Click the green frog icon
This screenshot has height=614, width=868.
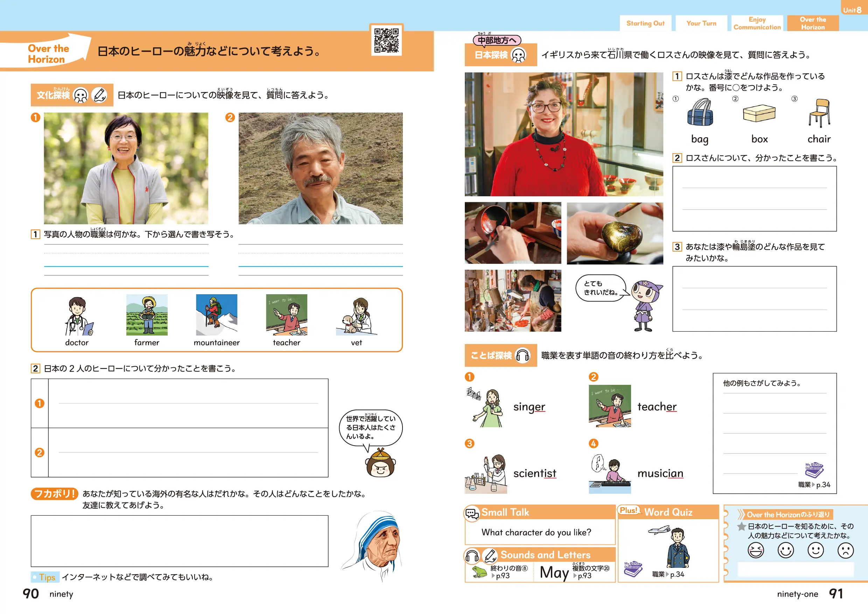[x=479, y=572]
